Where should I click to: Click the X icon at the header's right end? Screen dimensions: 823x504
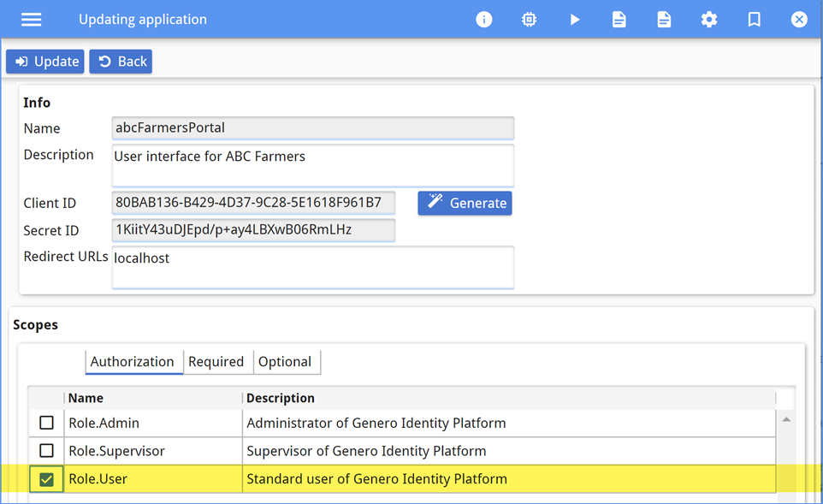pyautogui.click(x=798, y=19)
